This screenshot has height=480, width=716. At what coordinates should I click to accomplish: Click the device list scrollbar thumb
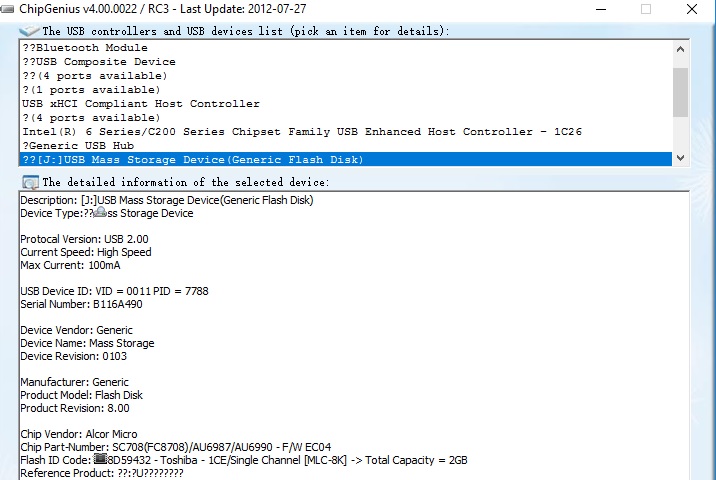(x=680, y=93)
